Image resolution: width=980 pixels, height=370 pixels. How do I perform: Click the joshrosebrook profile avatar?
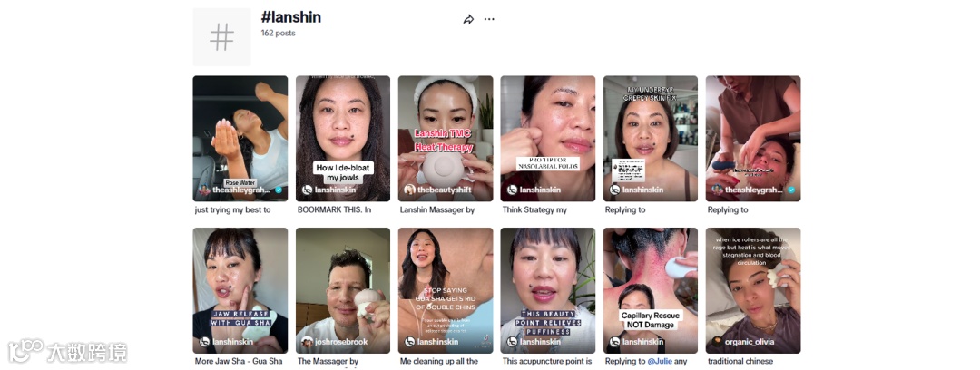pyautogui.click(x=307, y=342)
